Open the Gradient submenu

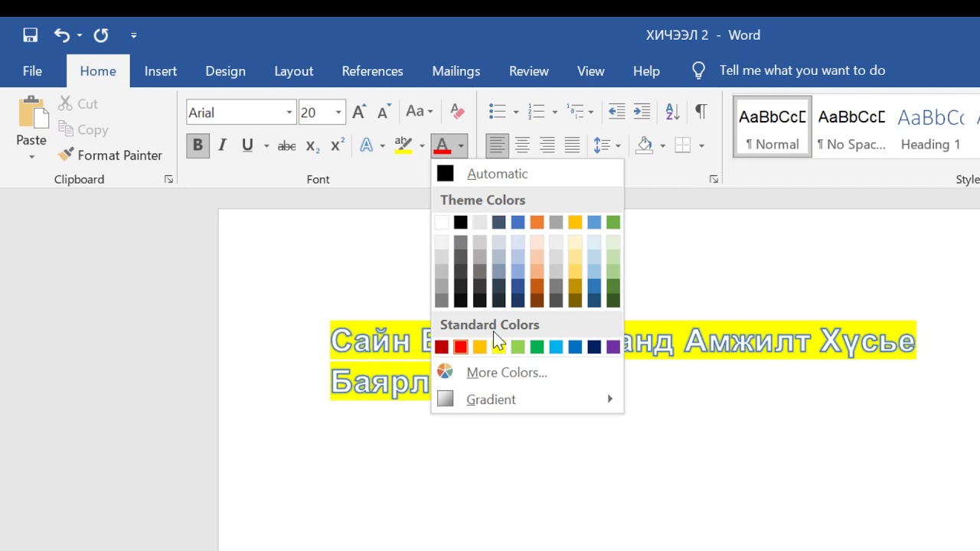pos(528,399)
